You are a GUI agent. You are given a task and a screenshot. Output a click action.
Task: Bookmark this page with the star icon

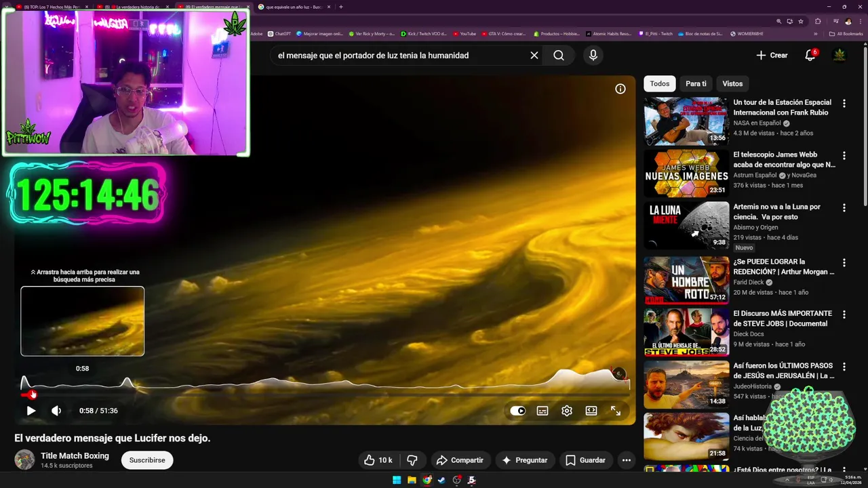tap(801, 21)
